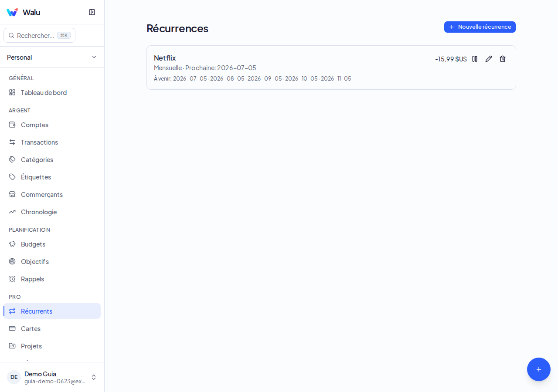Create a Nouvelle récurrence
This screenshot has width=558, height=392.
pyautogui.click(x=480, y=27)
